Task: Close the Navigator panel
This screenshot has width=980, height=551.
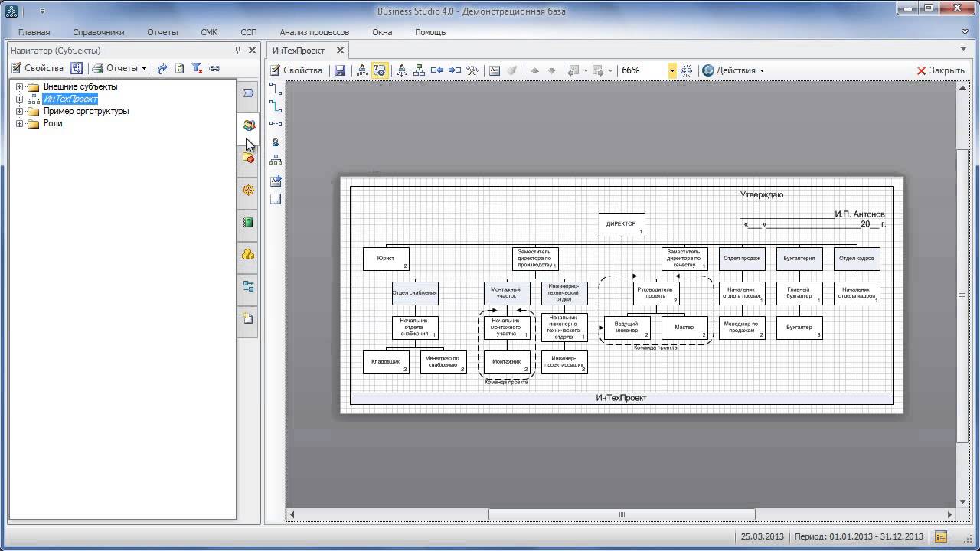Action: click(252, 51)
